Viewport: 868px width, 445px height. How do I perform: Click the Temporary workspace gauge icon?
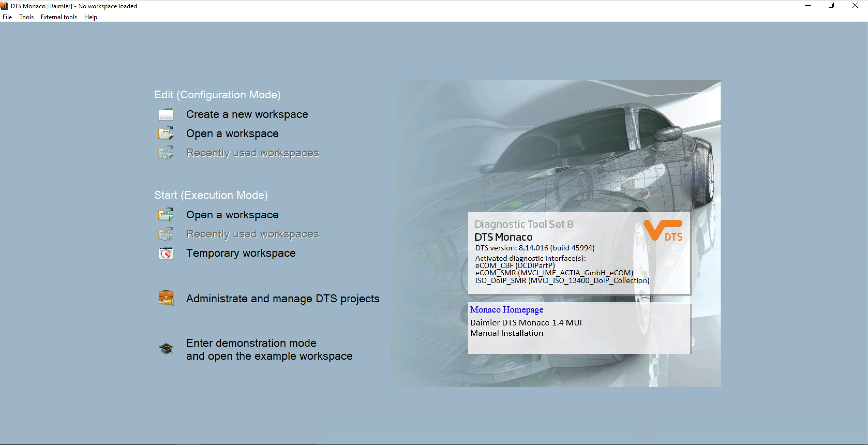[166, 253]
